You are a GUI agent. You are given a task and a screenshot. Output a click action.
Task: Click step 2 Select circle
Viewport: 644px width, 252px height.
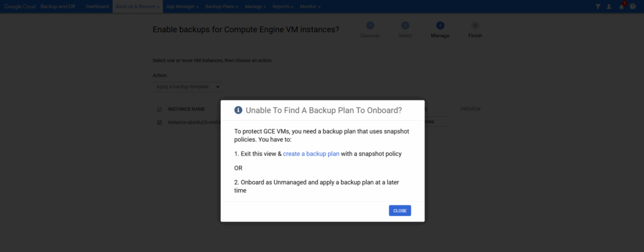point(405,25)
